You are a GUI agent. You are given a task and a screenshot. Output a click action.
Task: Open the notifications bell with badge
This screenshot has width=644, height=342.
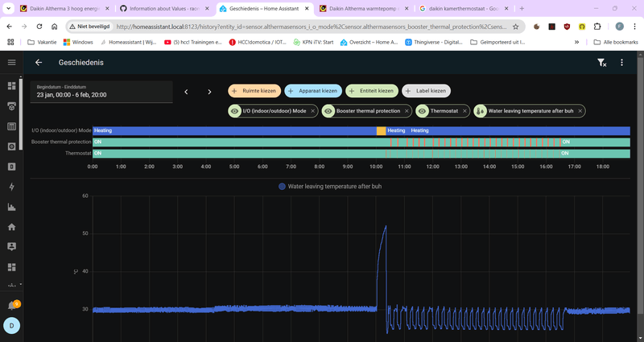pos(12,306)
